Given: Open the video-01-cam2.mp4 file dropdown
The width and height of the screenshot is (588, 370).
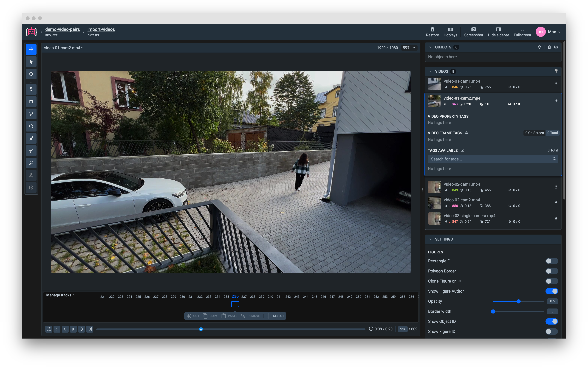Looking at the screenshot, I should (64, 48).
